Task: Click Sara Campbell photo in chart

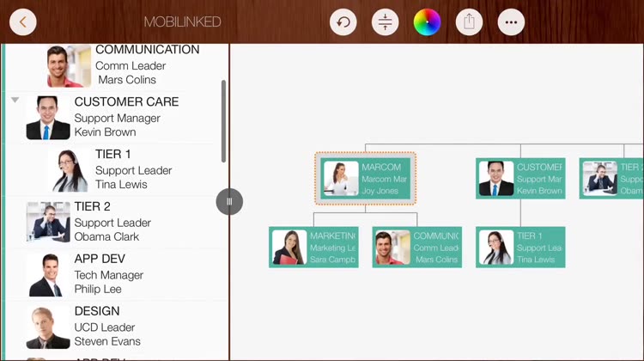Action: 289,247
